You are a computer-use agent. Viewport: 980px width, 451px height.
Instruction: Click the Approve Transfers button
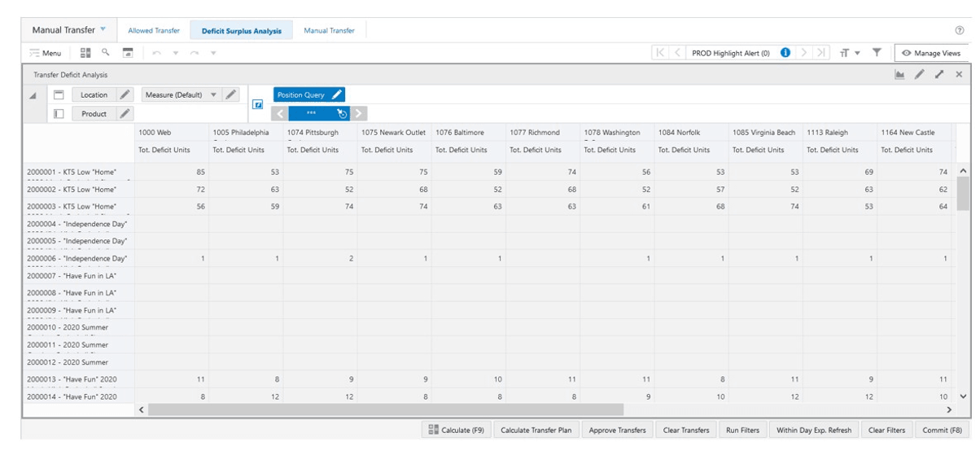(615, 430)
